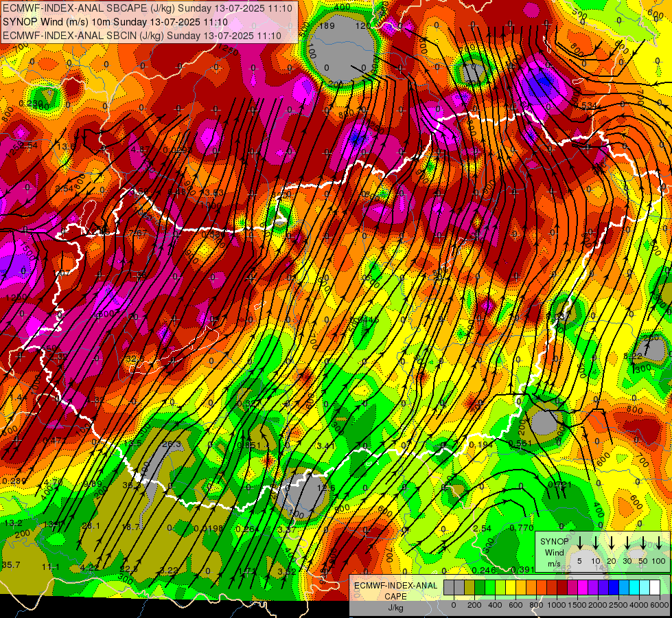672x618 pixels.
Task: Click the 22.6 station value
Action: pyautogui.click(x=128, y=569)
